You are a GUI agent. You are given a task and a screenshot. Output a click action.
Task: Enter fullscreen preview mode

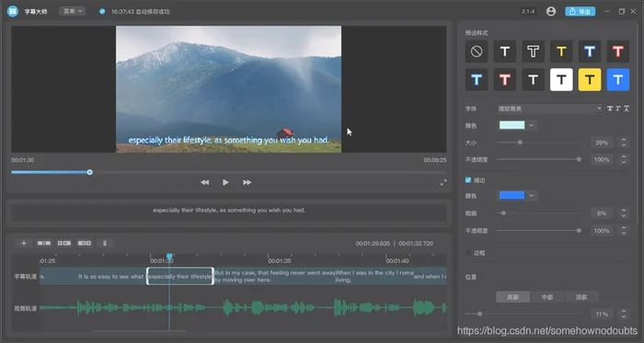pyautogui.click(x=443, y=183)
